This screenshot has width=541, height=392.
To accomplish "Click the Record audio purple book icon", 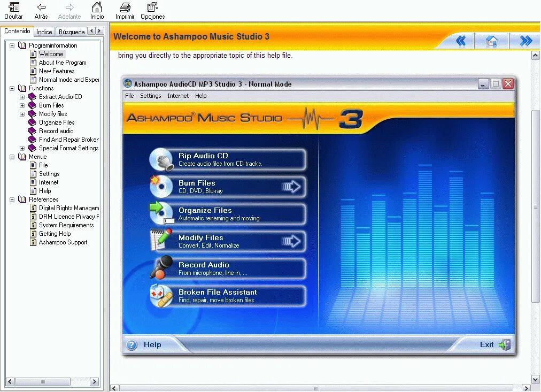I will 32,131.
